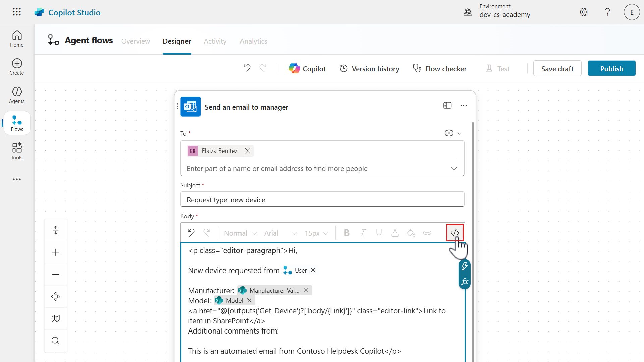
Task: Switch to the Activity tab
Action: tap(215, 41)
